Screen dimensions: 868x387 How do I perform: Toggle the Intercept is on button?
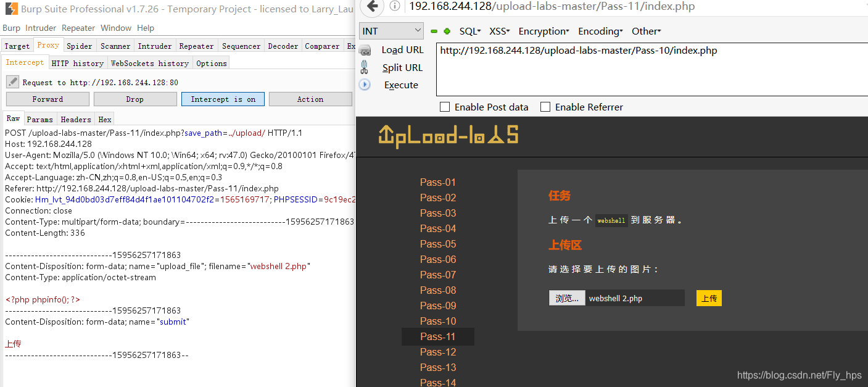coord(223,99)
